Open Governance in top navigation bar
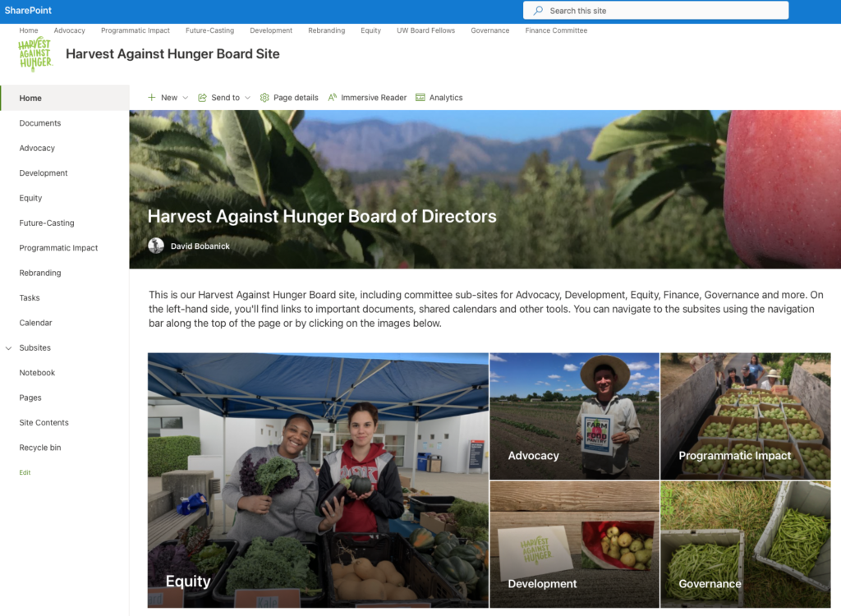 490,30
